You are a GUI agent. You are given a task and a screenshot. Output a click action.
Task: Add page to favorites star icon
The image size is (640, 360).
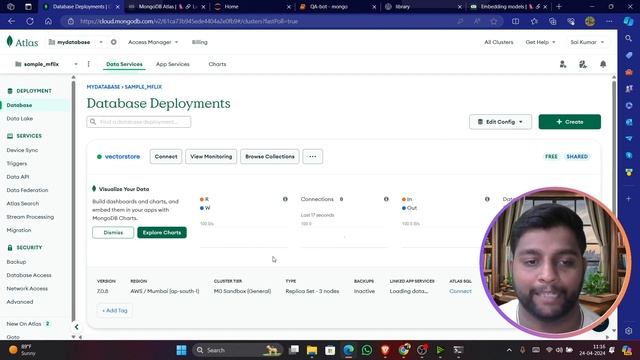click(x=494, y=21)
